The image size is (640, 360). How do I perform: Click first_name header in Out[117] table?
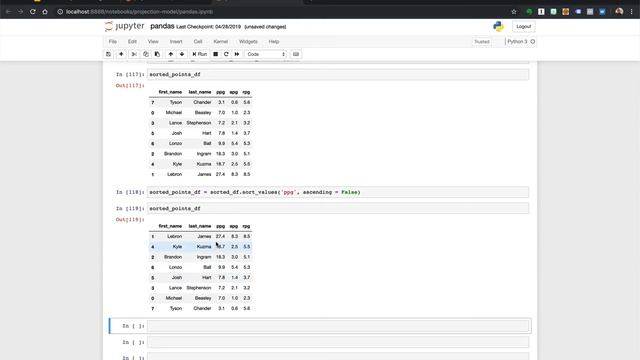click(x=170, y=92)
